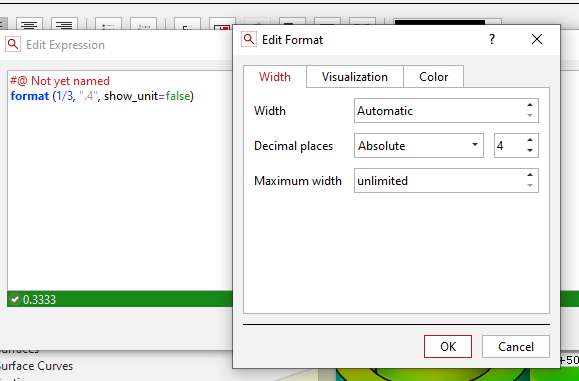
Task: Select Surface Curves in the background tree
Action: click(x=36, y=366)
